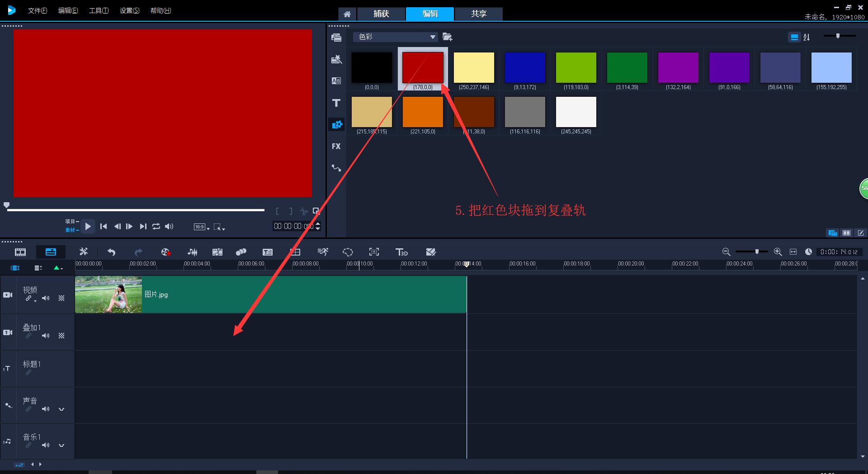Select the blue (9,13,172) color swatch
The image size is (868, 474).
coord(525,67)
